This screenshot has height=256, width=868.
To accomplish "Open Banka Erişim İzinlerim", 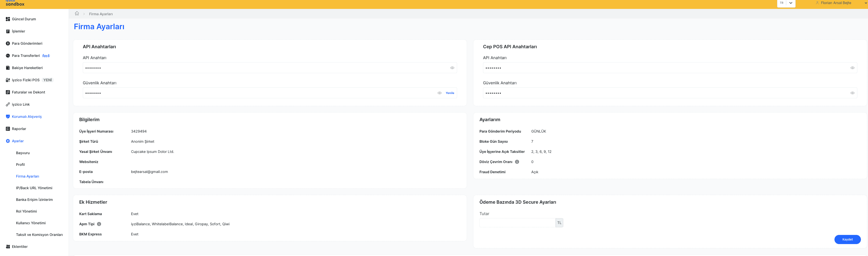I will (x=34, y=200).
